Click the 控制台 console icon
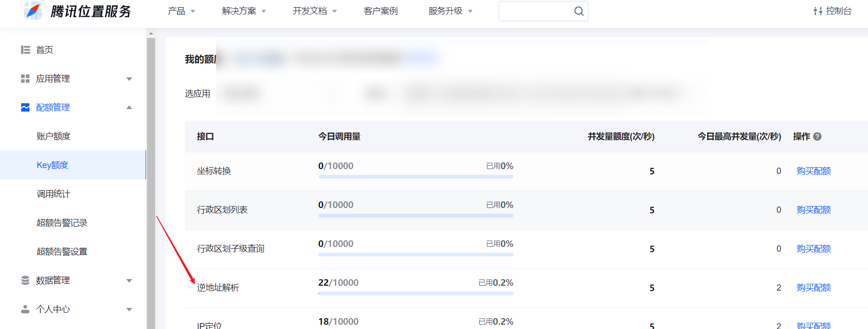 point(818,11)
